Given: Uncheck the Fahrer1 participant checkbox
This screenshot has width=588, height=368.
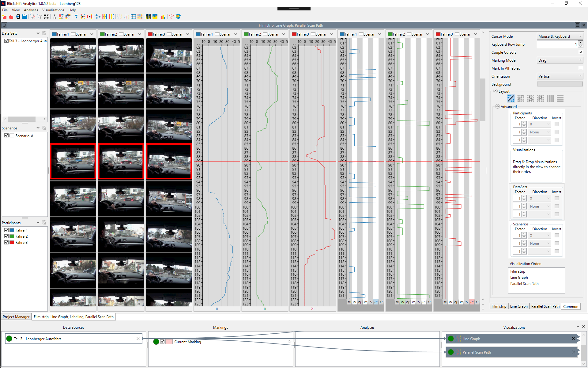Looking at the screenshot, I should click(x=6, y=230).
